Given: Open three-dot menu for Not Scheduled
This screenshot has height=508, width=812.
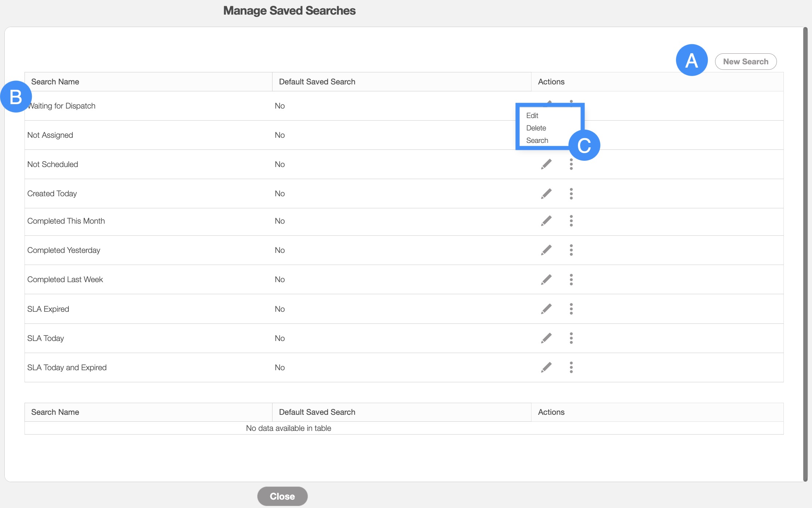Looking at the screenshot, I should (571, 164).
